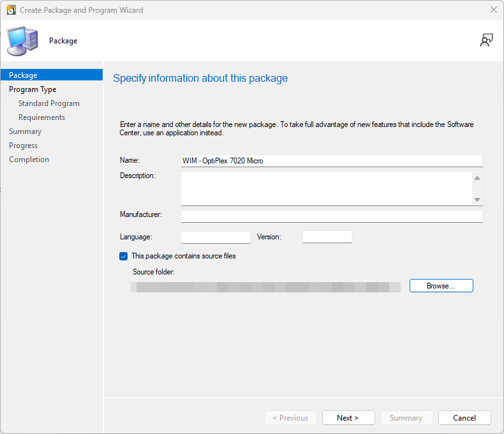Open Standard Program wizard step
Viewport: 504px width, 434px height.
click(x=49, y=103)
